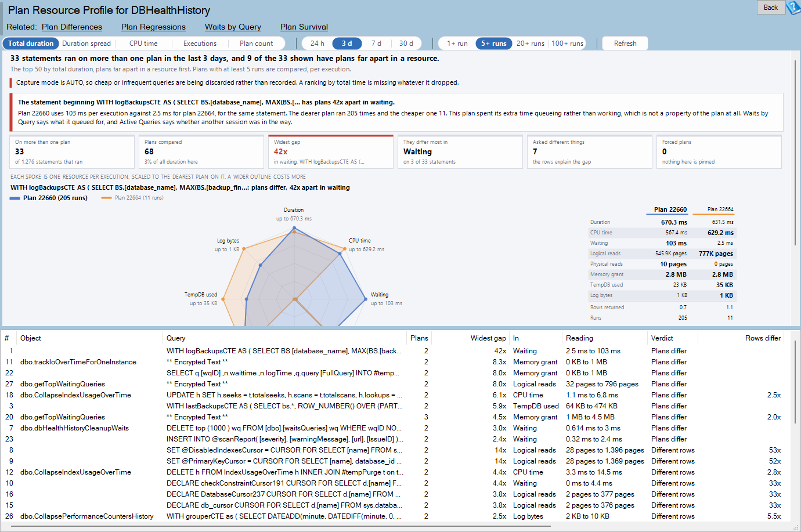Select Executions ranking option
The image size is (801, 532).
200,44
